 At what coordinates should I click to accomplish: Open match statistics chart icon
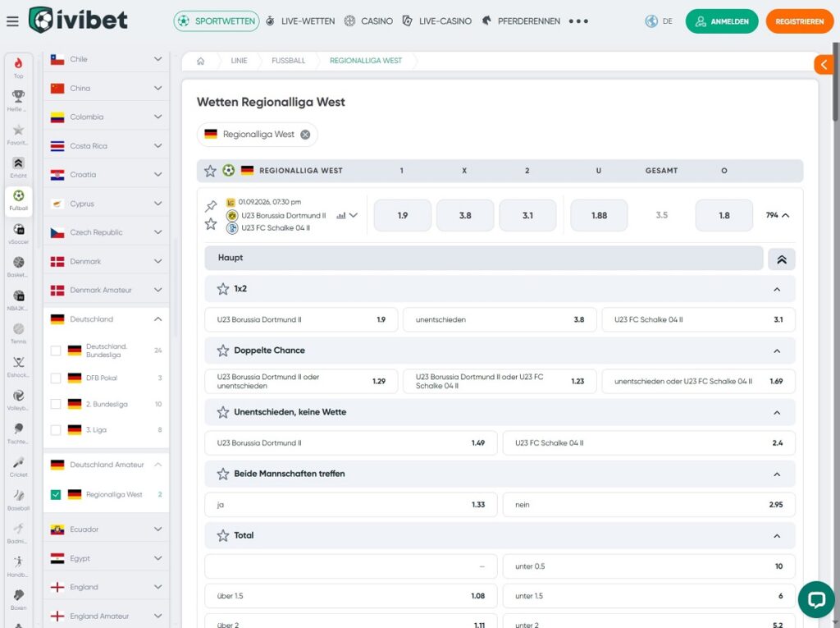(340, 216)
